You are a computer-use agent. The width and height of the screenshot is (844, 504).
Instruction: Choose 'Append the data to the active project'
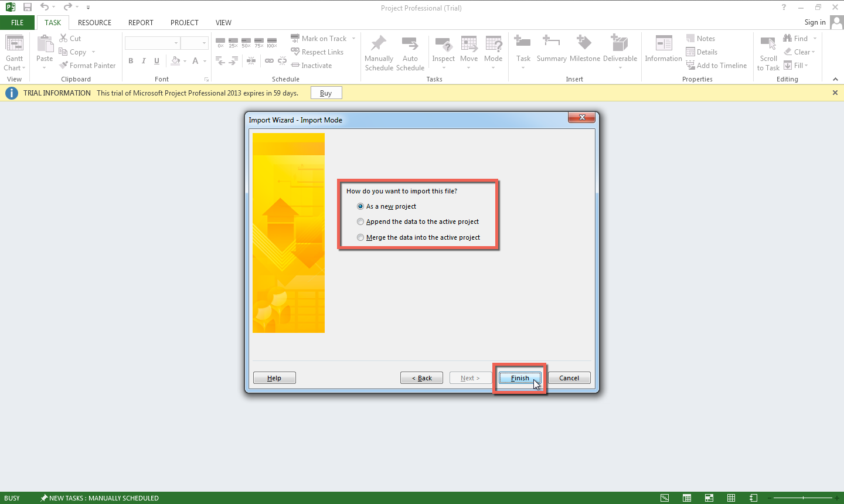[360, 222]
